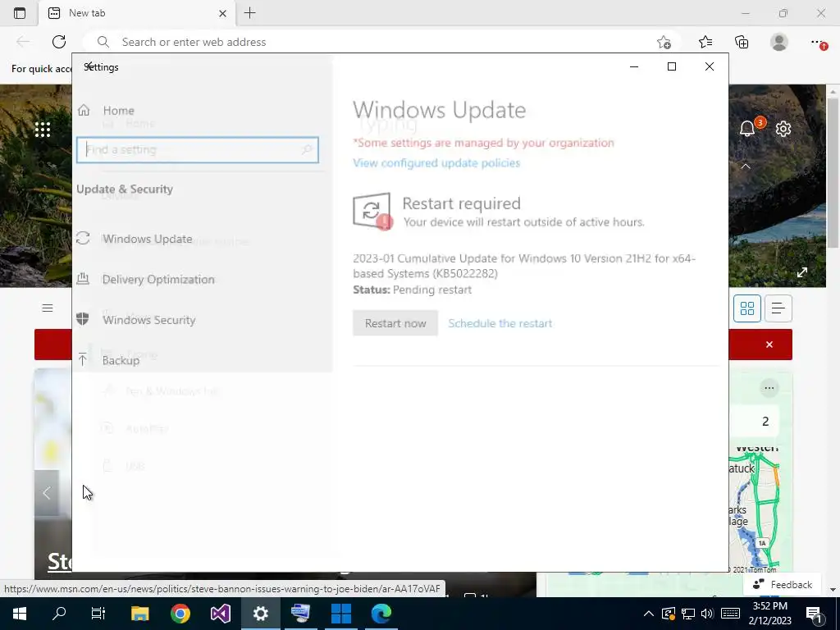Click the Find a setting search box

(198, 150)
